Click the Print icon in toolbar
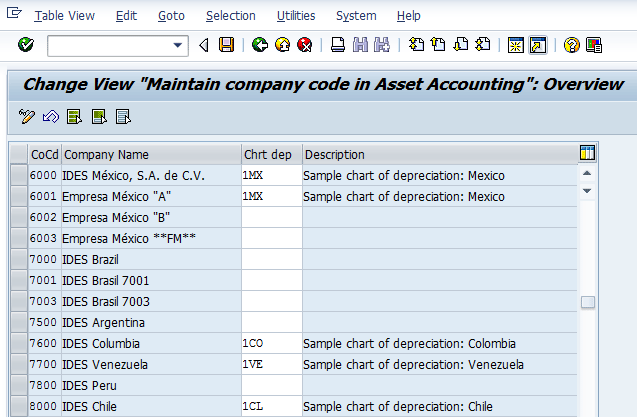 tap(338, 45)
